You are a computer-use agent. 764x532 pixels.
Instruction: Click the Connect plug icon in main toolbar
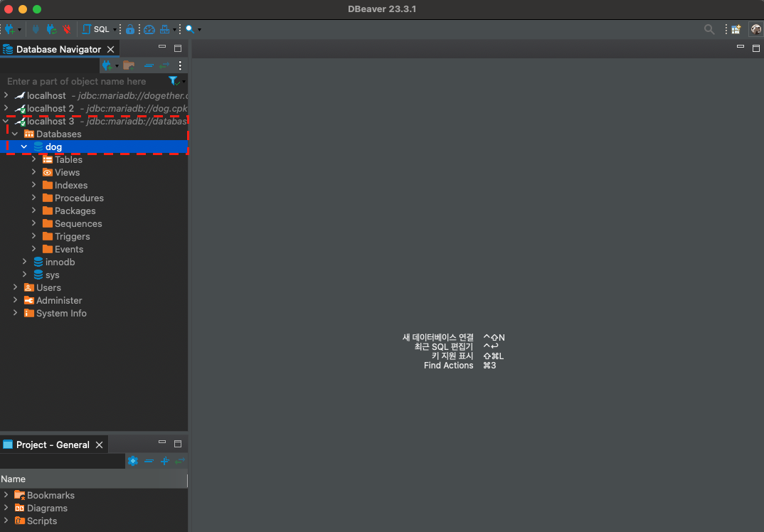36,29
